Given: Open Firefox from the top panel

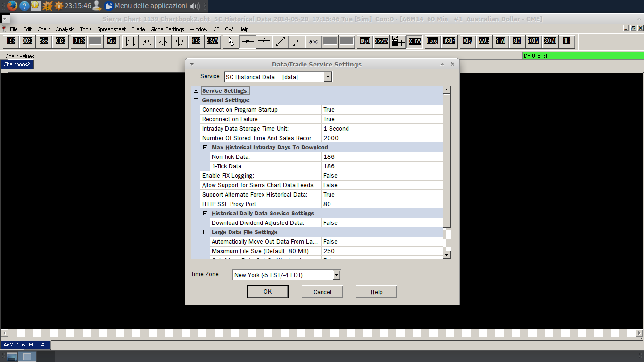Looking at the screenshot, I should 12,6.
